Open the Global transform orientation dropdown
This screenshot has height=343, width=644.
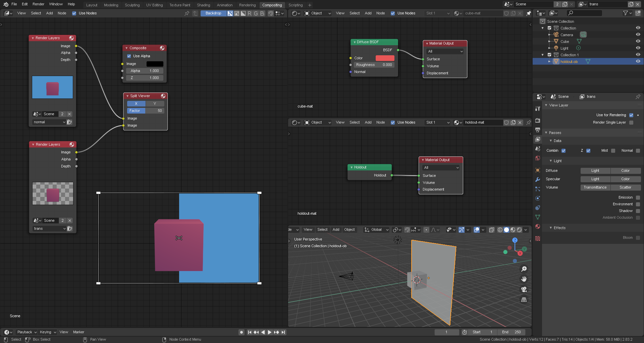pyautogui.click(x=377, y=230)
